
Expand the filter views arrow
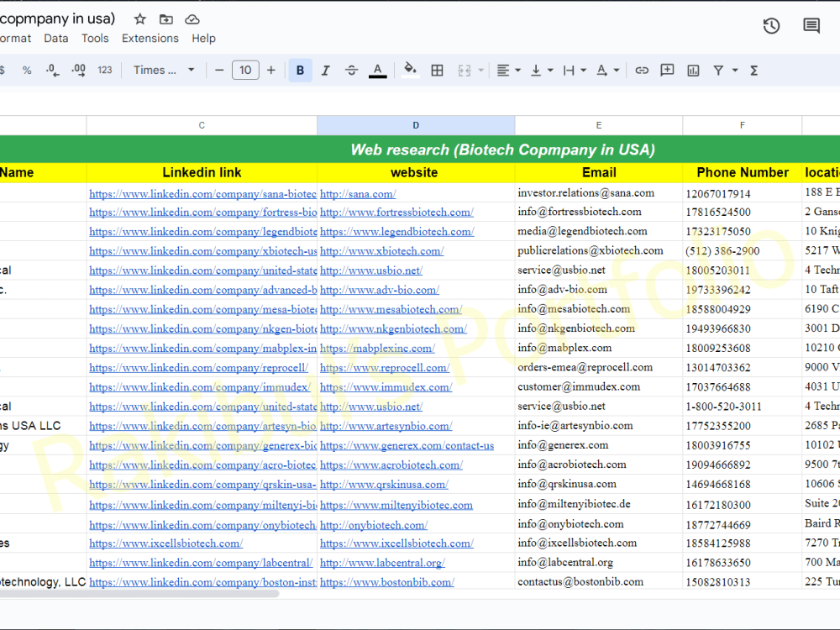[x=735, y=71]
